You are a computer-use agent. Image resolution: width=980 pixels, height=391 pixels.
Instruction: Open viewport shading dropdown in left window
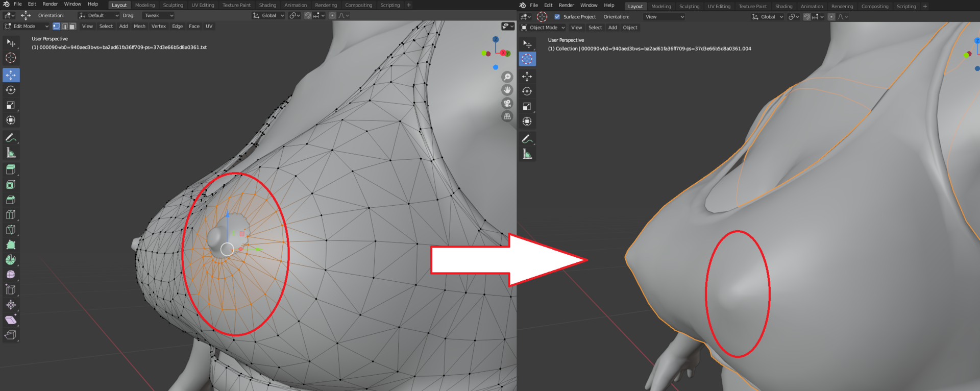coord(508,26)
